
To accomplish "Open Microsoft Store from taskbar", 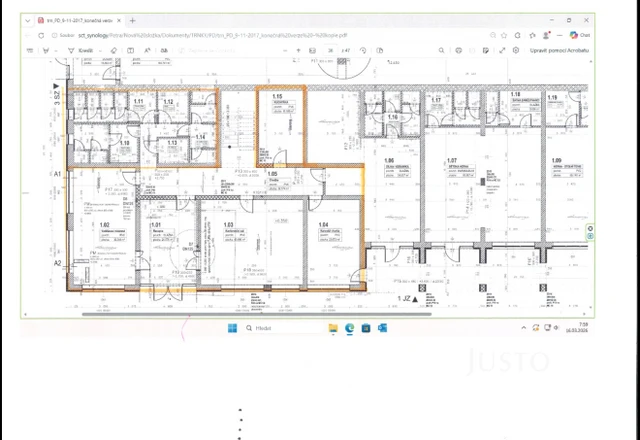I will click(366, 328).
